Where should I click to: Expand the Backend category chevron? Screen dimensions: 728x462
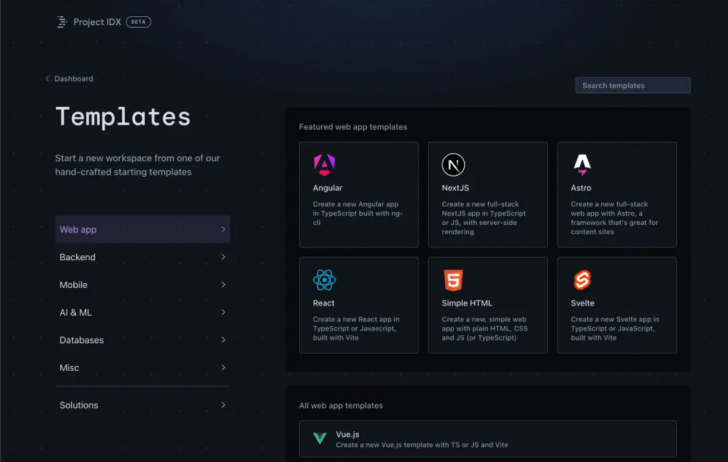point(223,257)
